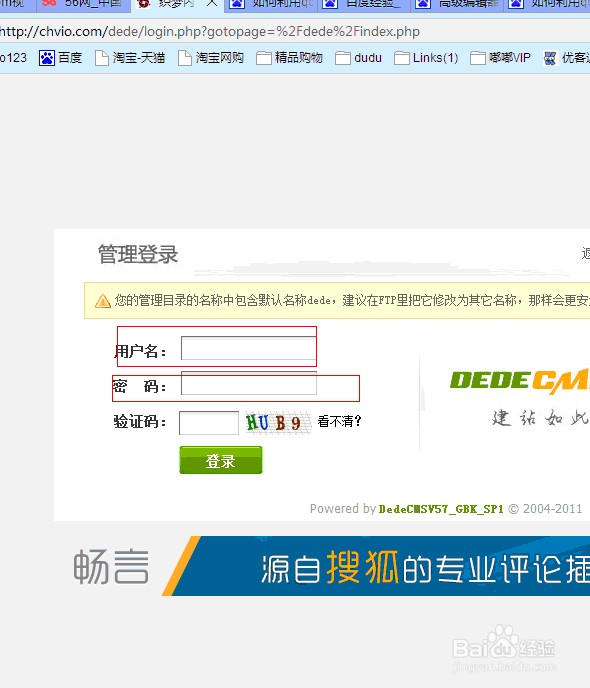
Task: Open the DedeCMSV57_GBK_SP1 link in the footer
Action: point(441,509)
